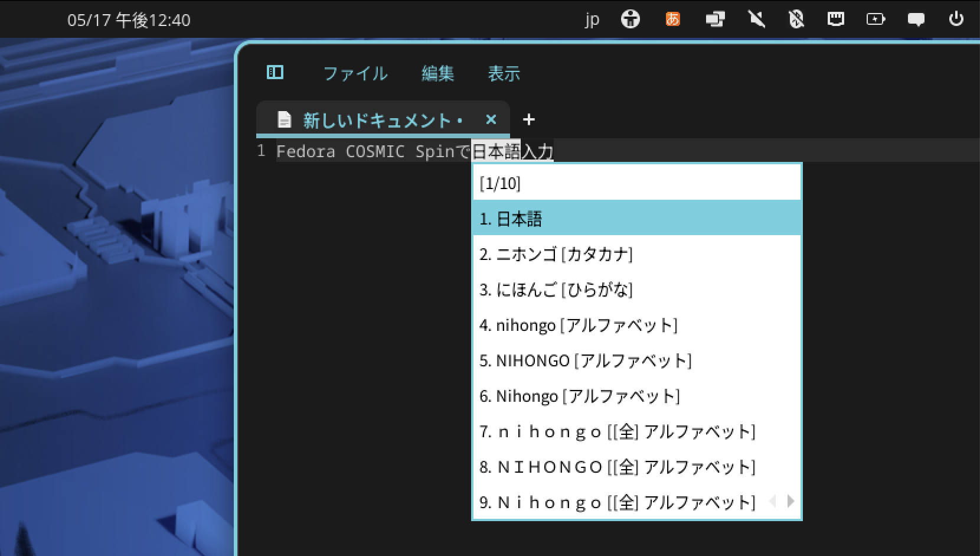Choose candidate 8. full-width uppercase ＮＩＨＯＮＧＯ
This screenshot has width=980, height=556.
point(637,467)
